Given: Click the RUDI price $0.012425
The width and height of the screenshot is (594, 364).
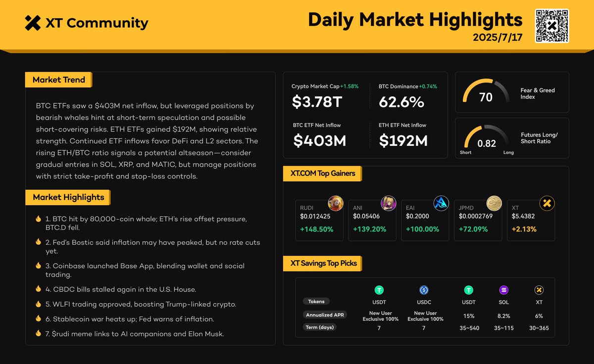Looking at the screenshot, I should click(x=315, y=216).
